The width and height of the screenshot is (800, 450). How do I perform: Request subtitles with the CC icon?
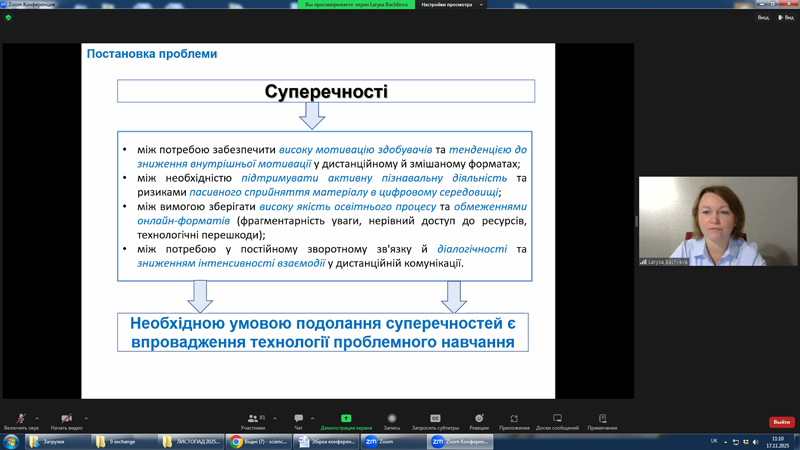tap(435, 419)
